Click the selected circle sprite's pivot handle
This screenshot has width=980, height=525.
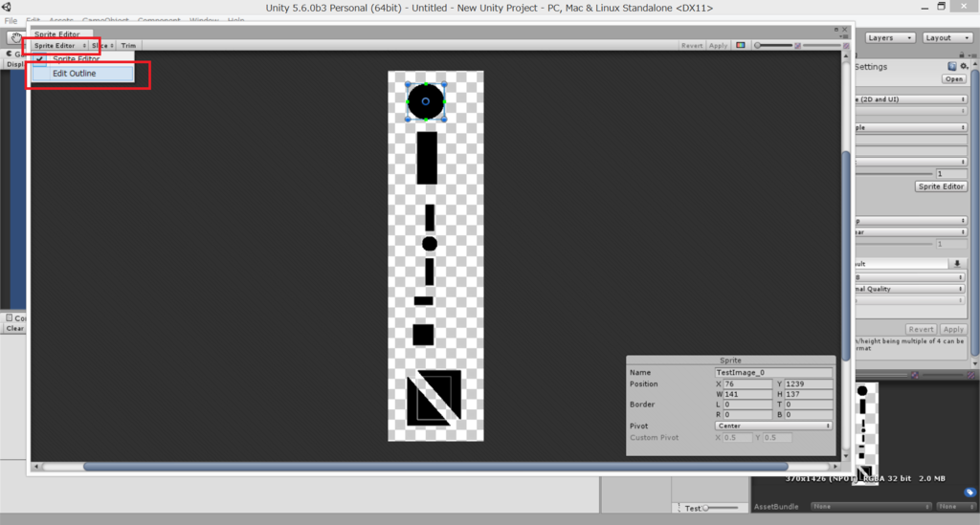pyautogui.click(x=426, y=101)
